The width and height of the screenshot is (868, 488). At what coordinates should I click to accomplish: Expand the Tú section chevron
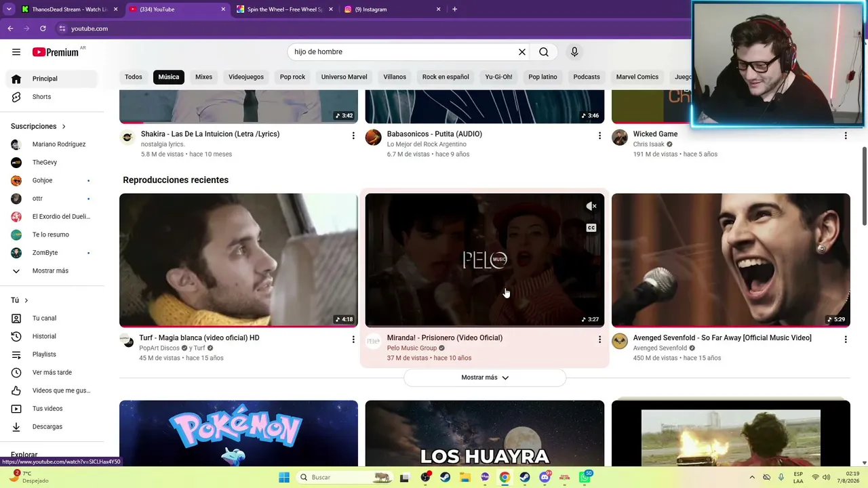pyautogui.click(x=26, y=300)
